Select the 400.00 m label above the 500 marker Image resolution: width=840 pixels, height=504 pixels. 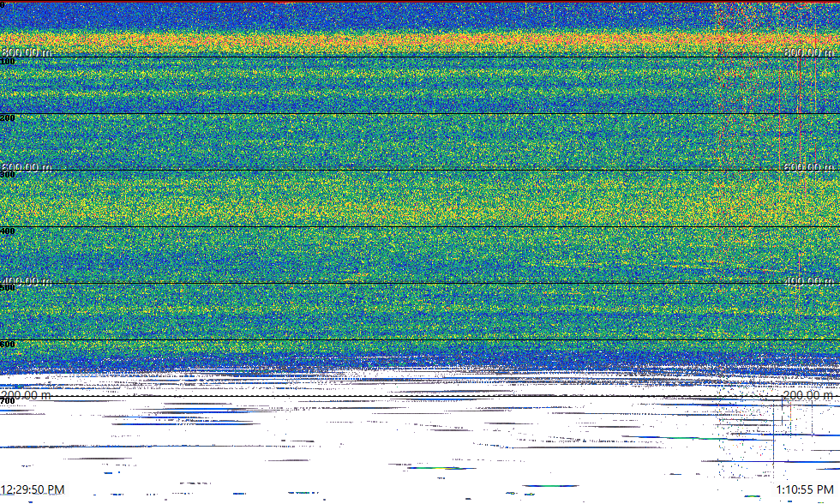[27, 281]
